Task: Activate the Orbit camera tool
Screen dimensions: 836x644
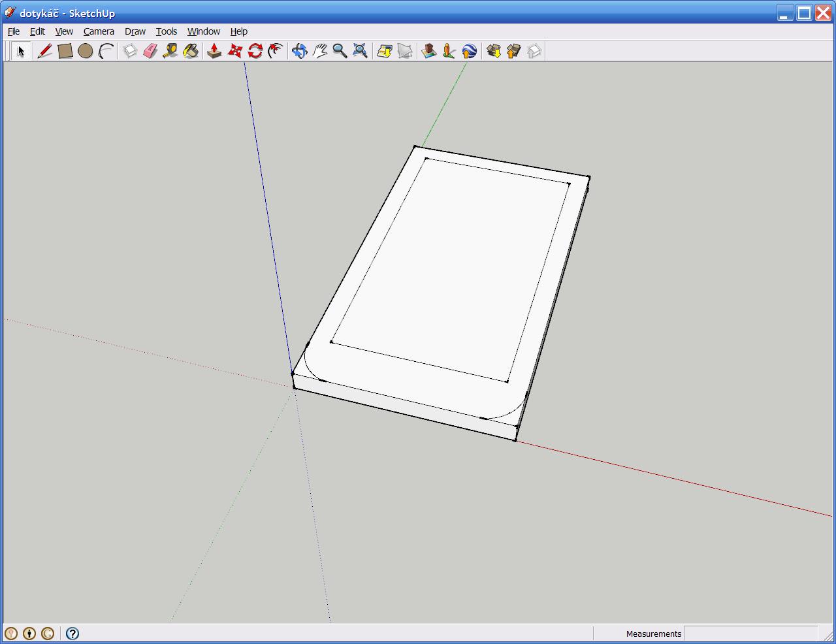Action: click(x=299, y=51)
